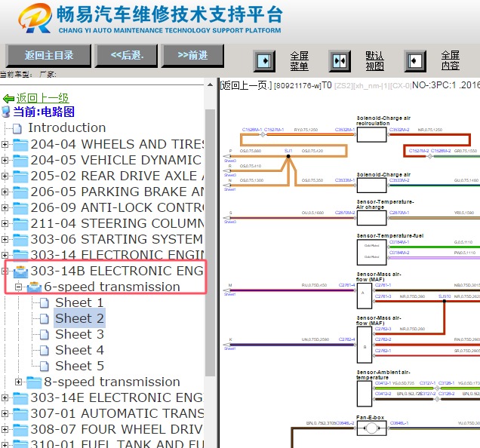
Task: Click the 8-speed transmission folder icon
Action: (34, 382)
